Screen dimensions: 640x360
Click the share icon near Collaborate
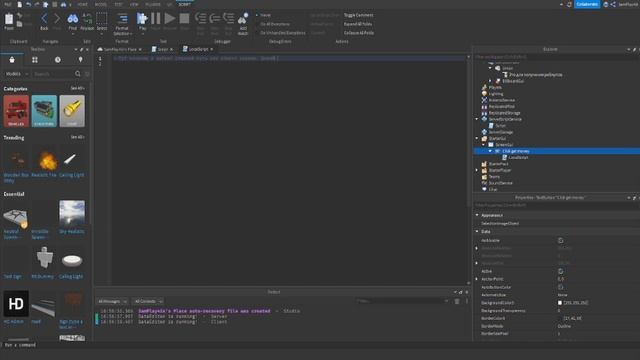click(613, 4)
